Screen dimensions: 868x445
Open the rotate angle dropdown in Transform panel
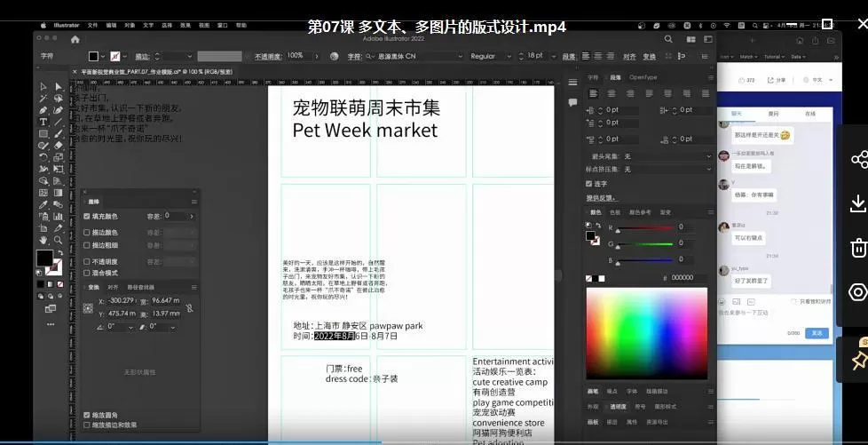[x=130, y=327]
